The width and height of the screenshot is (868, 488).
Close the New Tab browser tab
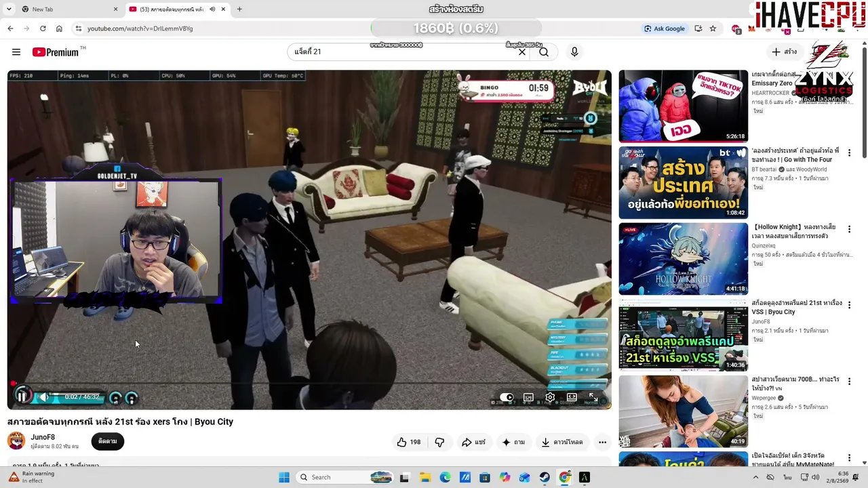click(115, 9)
